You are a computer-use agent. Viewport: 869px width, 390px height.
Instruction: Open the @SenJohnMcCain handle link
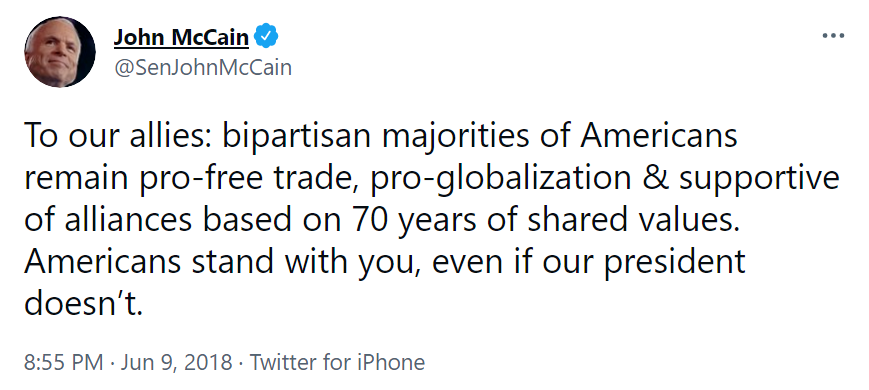pyautogui.click(x=203, y=68)
